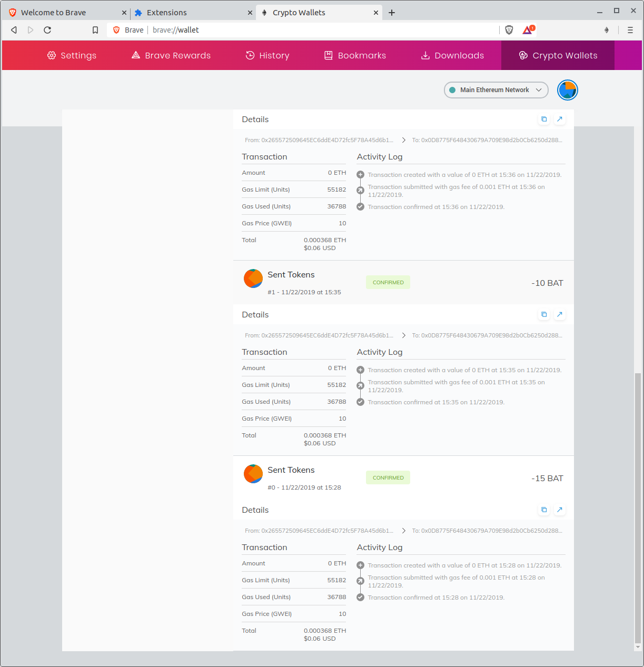Open first transaction on Etherscan arrow

click(x=560, y=120)
